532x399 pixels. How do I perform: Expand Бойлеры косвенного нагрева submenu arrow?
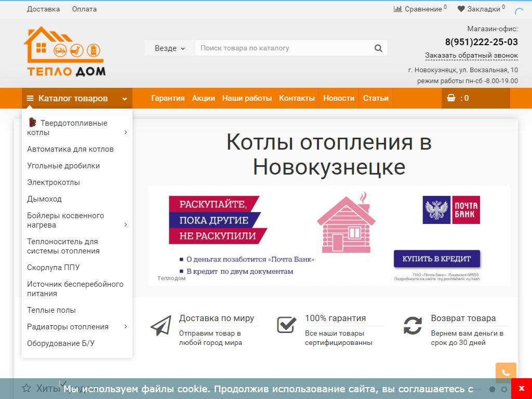pyautogui.click(x=126, y=224)
